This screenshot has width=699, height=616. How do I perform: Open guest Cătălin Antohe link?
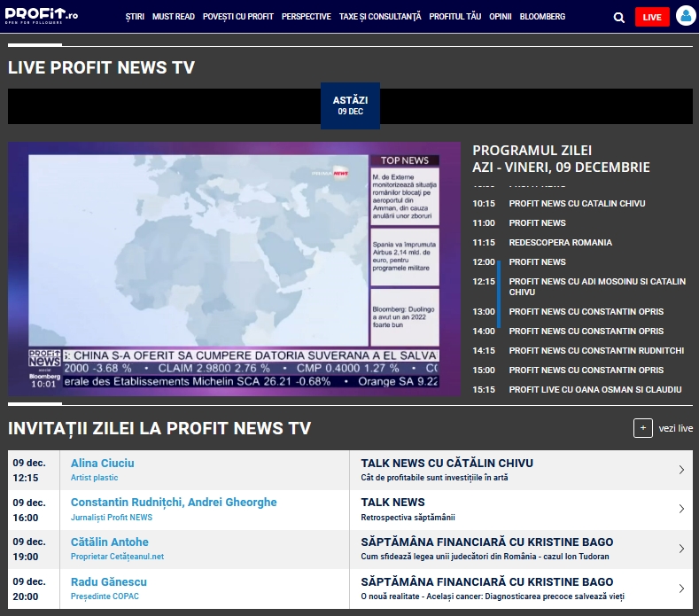tap(110, 542)
